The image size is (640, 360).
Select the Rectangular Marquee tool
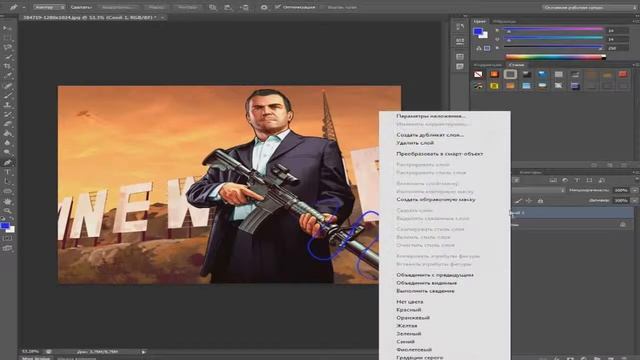[x=7, y=38]
